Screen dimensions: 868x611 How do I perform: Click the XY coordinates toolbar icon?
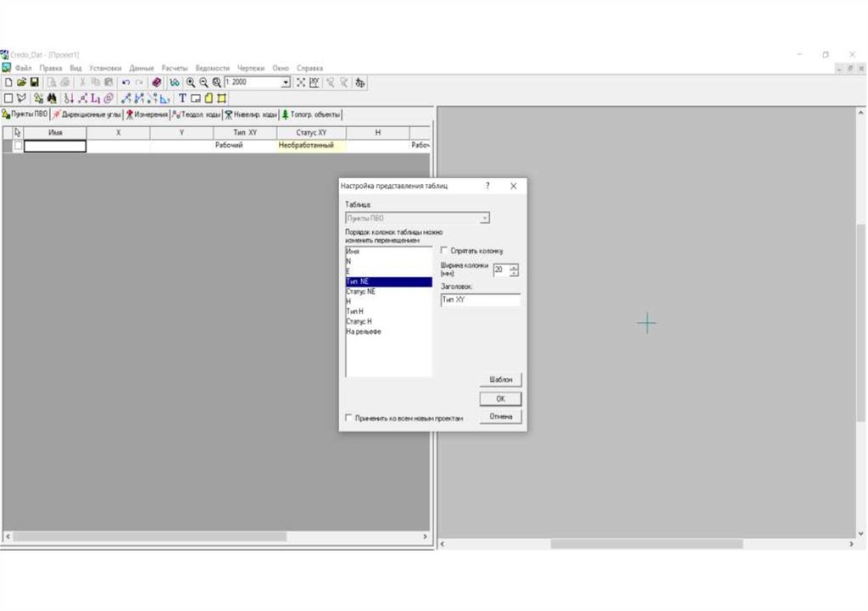pos(314,82)
